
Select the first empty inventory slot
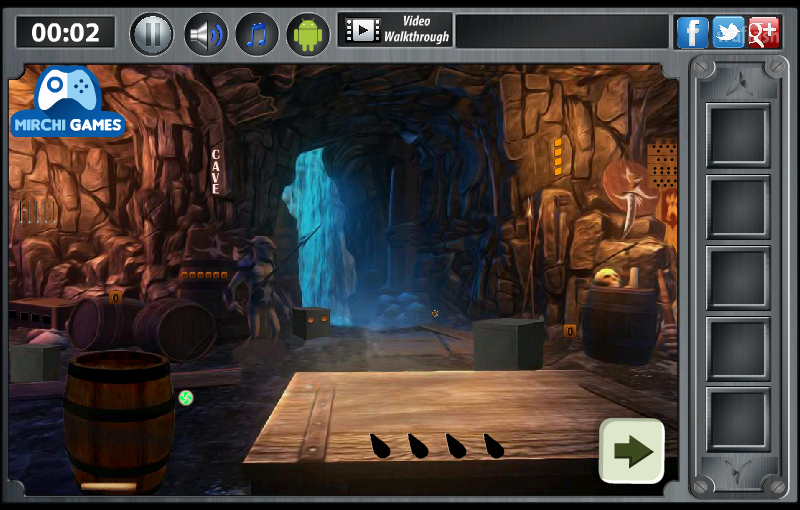point(738,136)
